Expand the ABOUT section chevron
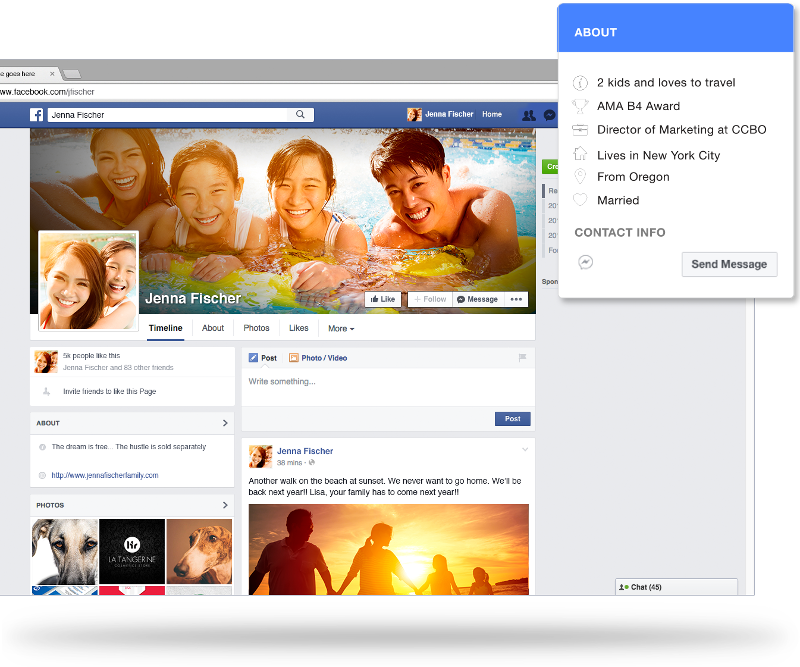The image size is (800, 667). (x=225, y=423)
